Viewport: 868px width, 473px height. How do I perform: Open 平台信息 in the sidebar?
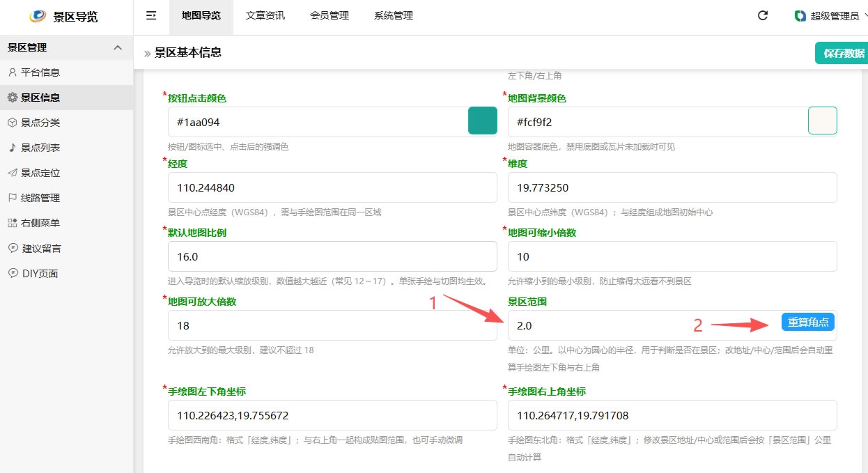point(66,72)
